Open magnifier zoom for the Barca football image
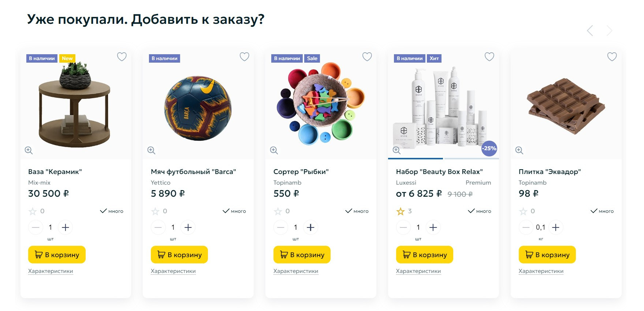The image size is (644, 311). pos(151,150)
